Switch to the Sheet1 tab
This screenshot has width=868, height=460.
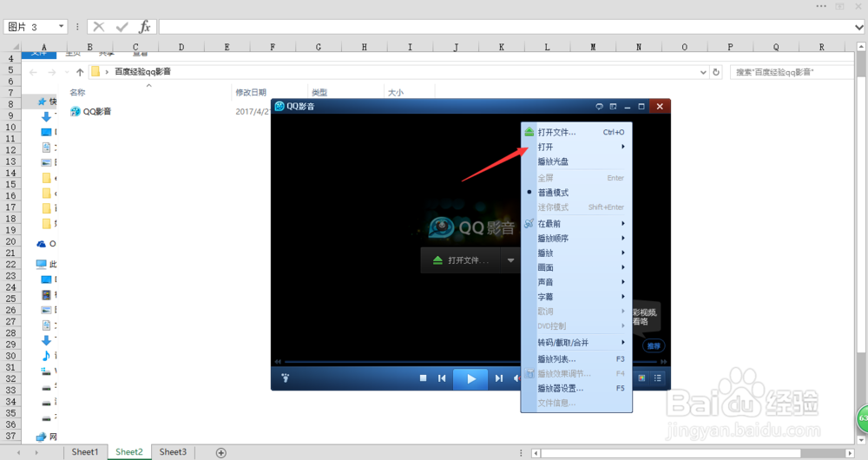click(85, 452)
